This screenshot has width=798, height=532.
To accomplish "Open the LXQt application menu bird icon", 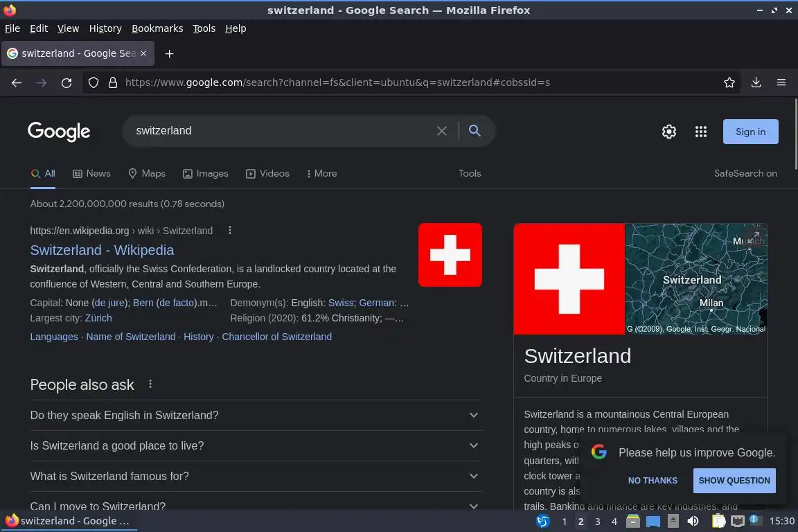I will coord(543,521).
